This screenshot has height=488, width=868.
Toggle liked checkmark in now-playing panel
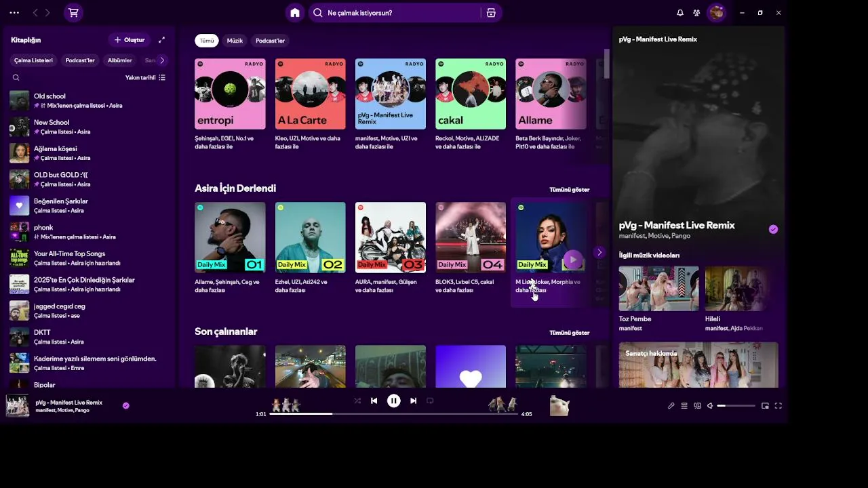(773, 229)
